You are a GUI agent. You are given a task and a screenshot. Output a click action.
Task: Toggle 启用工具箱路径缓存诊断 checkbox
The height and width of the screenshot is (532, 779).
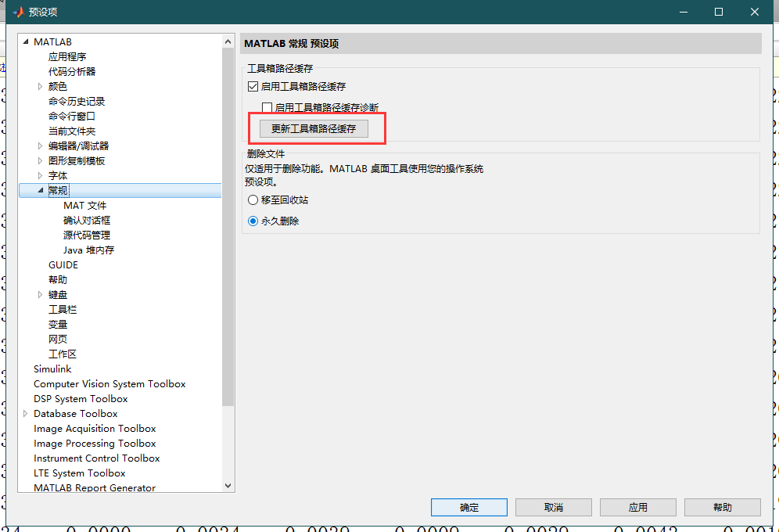point(267,107)
